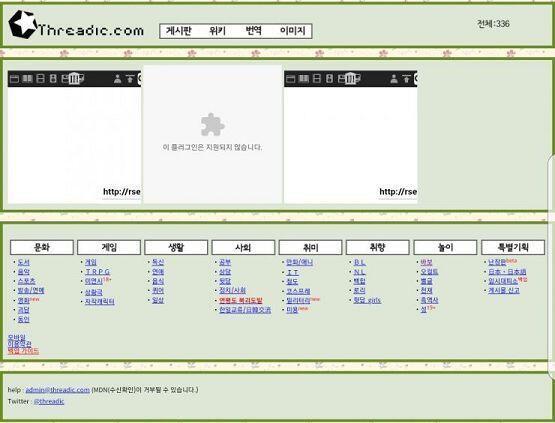
Task: Open the 게시판 menu item
Action: [179, 31]
